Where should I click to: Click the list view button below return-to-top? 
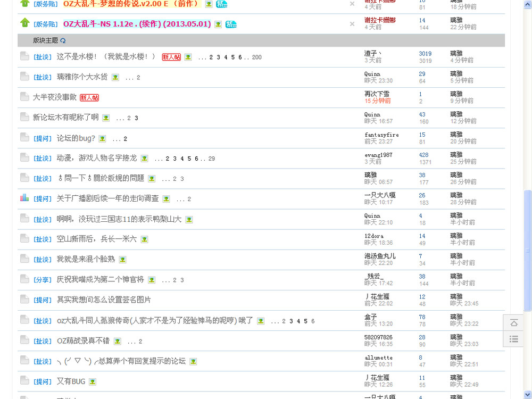pos(514,338)
